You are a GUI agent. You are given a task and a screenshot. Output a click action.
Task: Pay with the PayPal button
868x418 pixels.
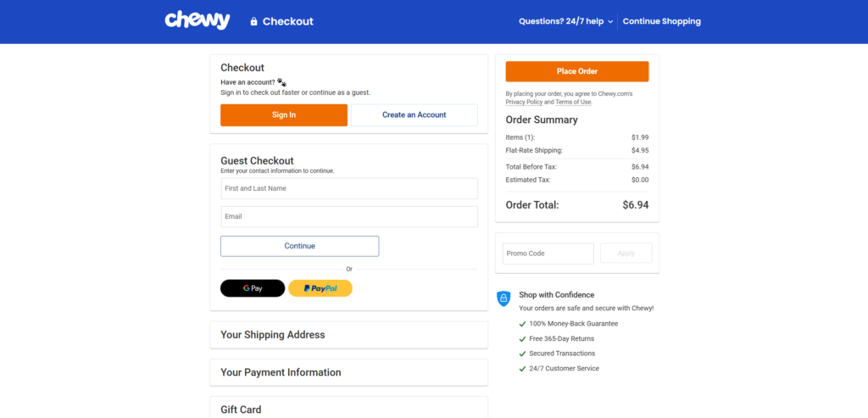point(320,288)
